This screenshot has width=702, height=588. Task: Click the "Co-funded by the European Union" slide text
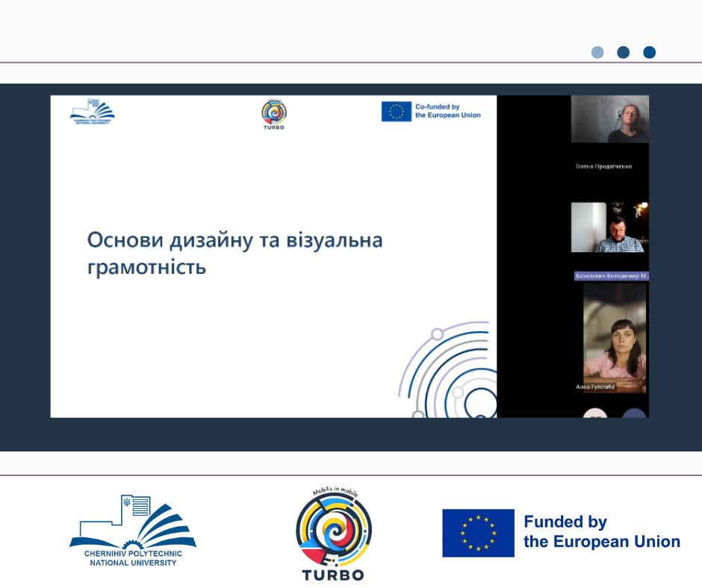(x=447, y=111)
